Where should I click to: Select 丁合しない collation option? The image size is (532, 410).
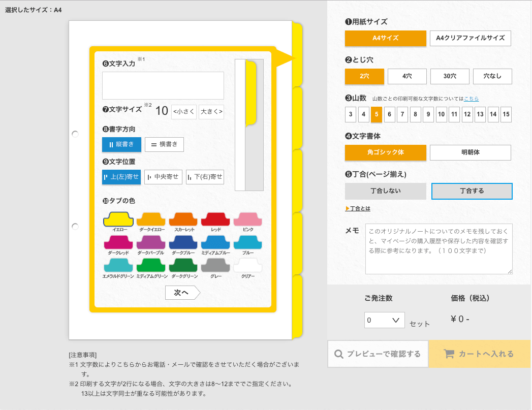pyautogui.click(x=385, y=191)
